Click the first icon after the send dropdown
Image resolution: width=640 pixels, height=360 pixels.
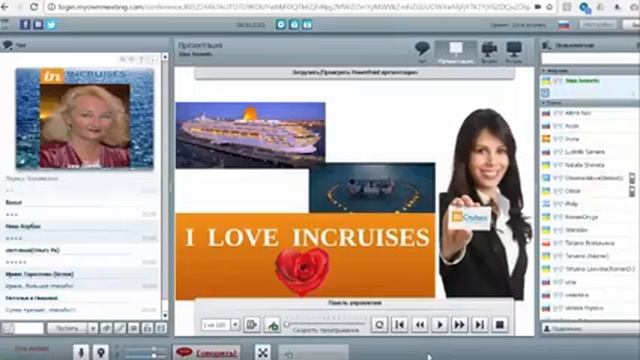tap(106, 328)
